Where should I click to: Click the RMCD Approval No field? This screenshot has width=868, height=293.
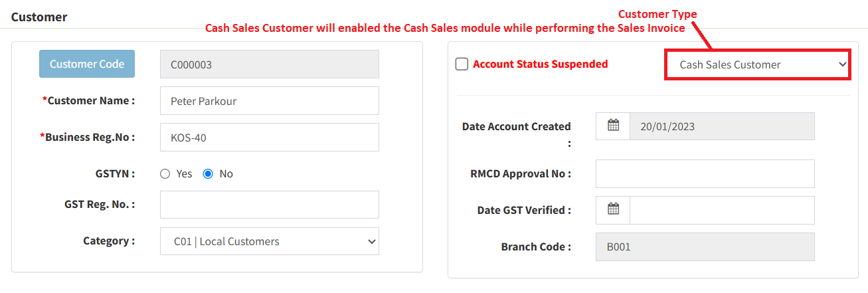coord(705,174)
